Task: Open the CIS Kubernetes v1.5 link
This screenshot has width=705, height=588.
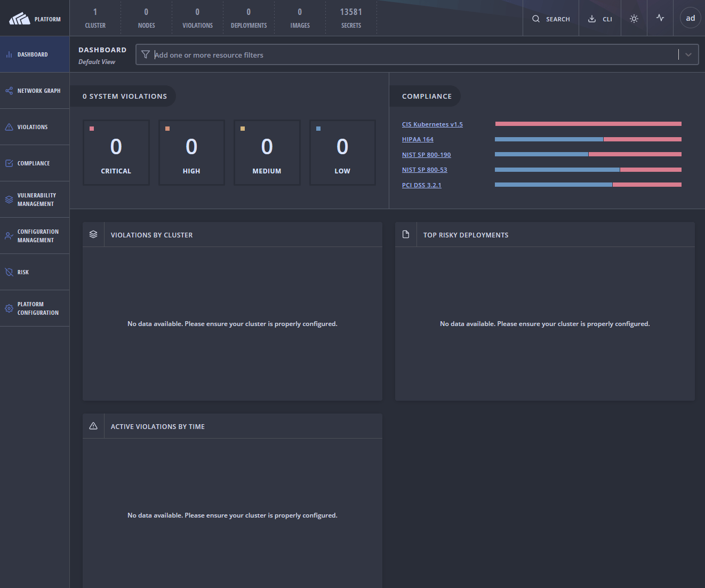Action: tap(432, 124)
